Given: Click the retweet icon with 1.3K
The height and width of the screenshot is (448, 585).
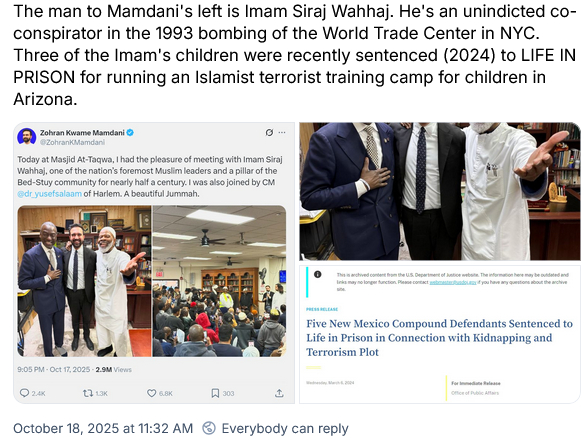Looking at the screenshot, I should [x=88, y=393].
